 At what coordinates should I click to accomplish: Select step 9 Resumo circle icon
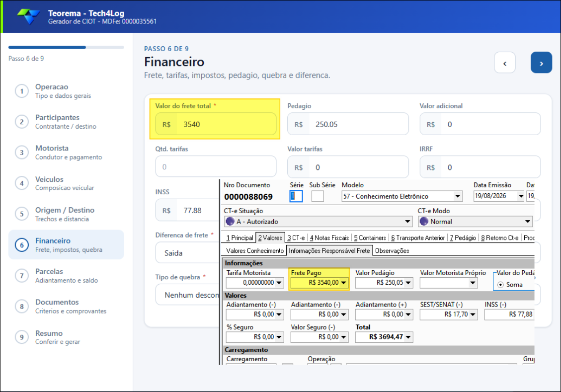coord(22,337)
